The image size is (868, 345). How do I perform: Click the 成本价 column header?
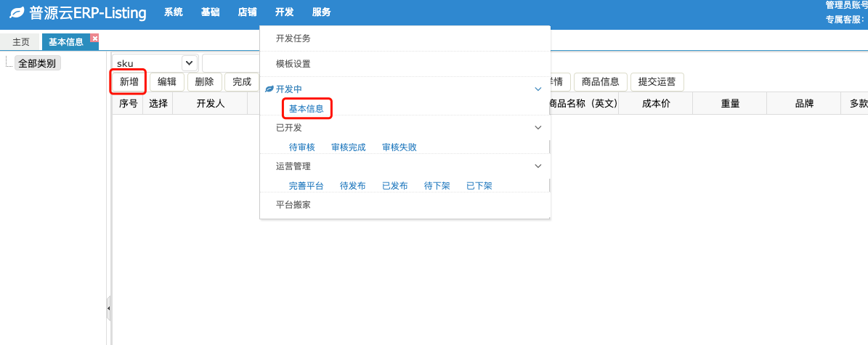point(656,104)
